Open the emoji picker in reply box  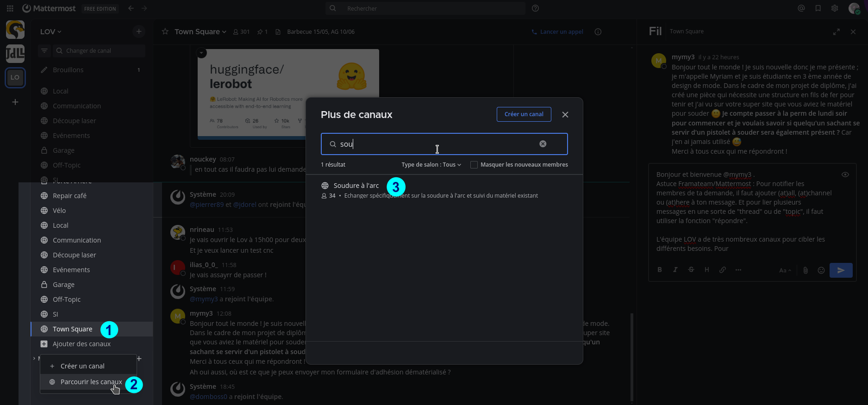[x=821, y=270]
